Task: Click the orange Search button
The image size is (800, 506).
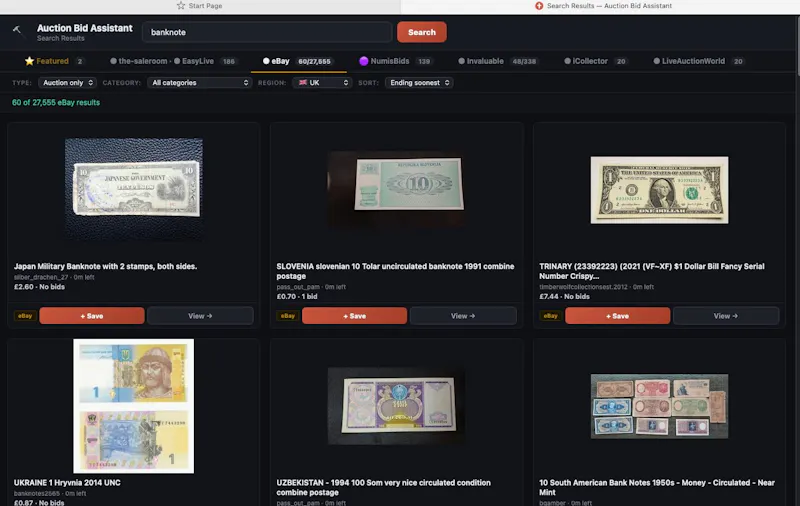Action: [x=422, y=32]
